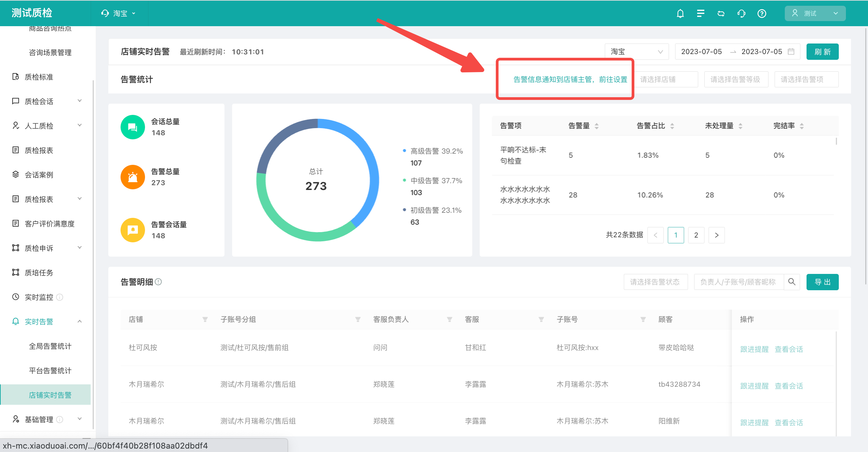Click the switch/refresh arrows icon in header
The width and height of the screenshot is (868, 452).
click(721, 14)
